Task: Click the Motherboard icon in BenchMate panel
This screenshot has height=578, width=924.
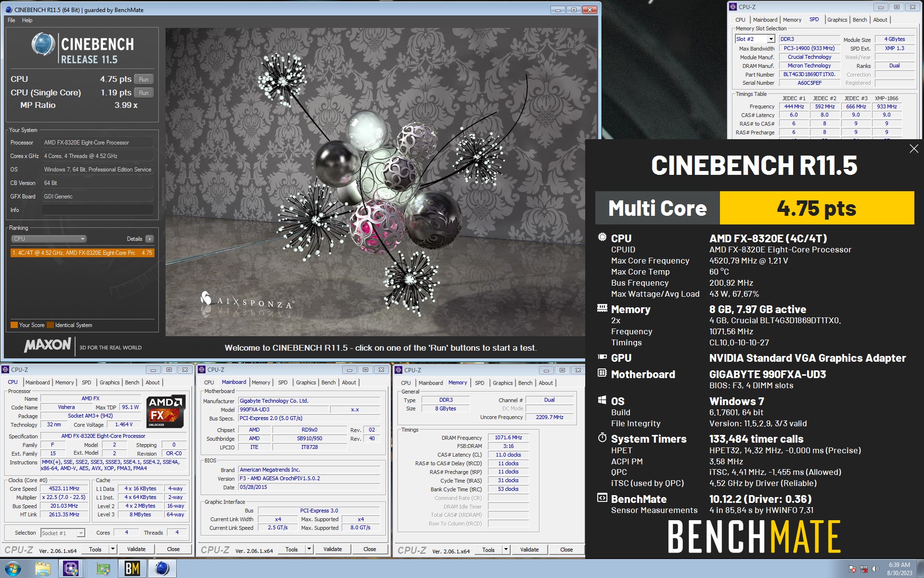Action: (x=602, y=373)
